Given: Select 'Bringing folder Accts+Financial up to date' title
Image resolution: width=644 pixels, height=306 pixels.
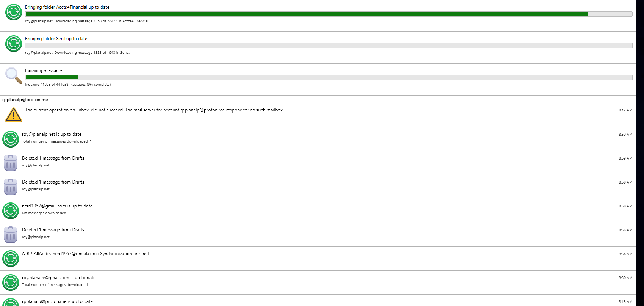Looking at the screenshot, I should pyautogui.click(x=67, y=7).
